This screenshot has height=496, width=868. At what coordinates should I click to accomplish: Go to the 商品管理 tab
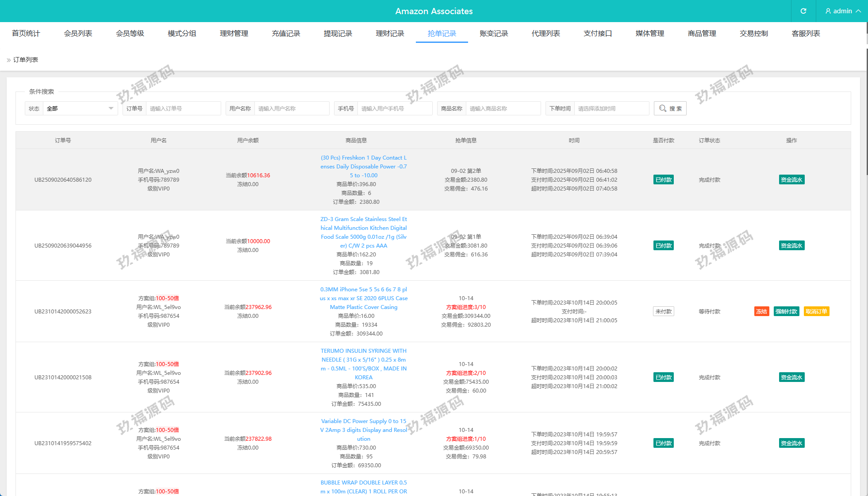[702, 34]
